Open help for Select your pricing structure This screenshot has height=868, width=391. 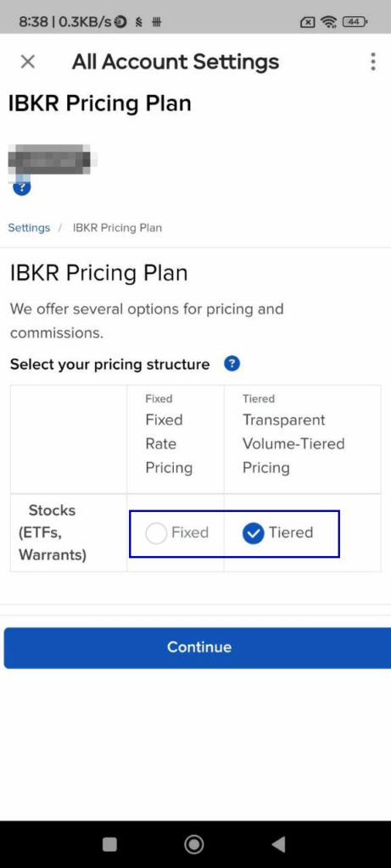click(x=232, y=364)
